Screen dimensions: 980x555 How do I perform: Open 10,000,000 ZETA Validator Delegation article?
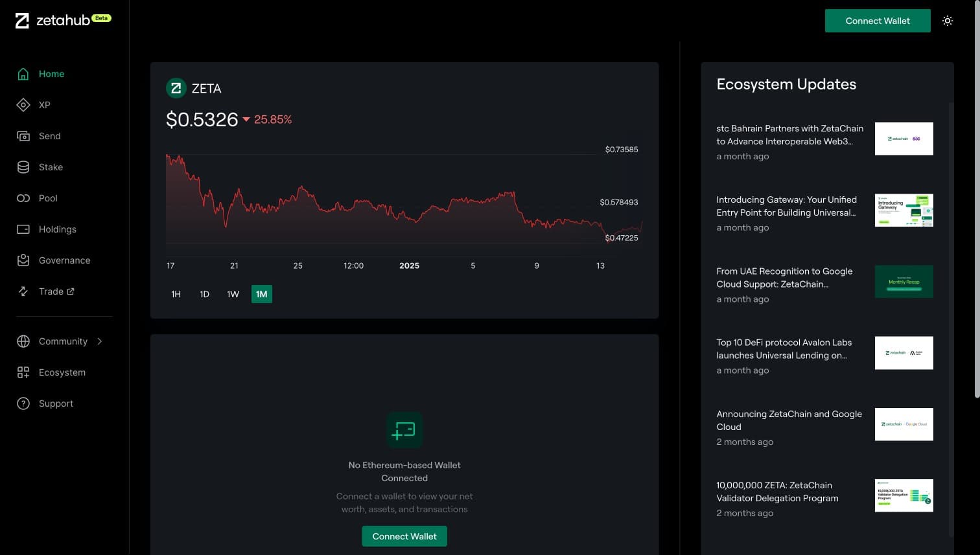pyautogui.click(x=777, y=492)
